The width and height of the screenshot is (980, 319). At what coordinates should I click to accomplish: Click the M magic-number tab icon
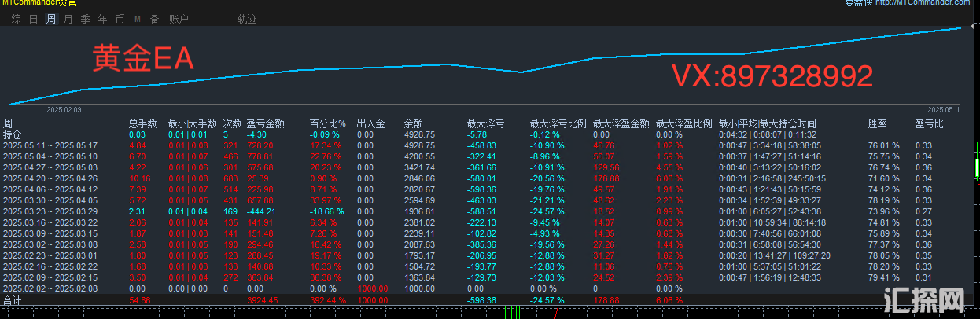click(138, 19)
